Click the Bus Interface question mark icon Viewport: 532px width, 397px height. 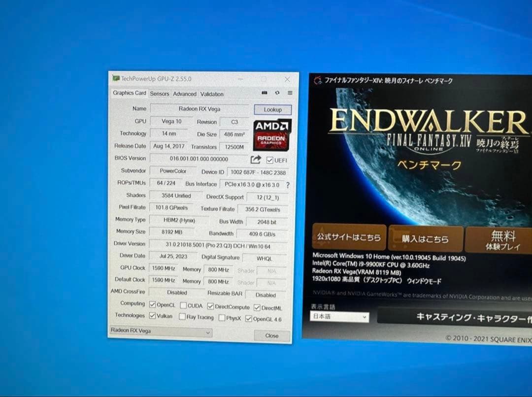point(288,185)
